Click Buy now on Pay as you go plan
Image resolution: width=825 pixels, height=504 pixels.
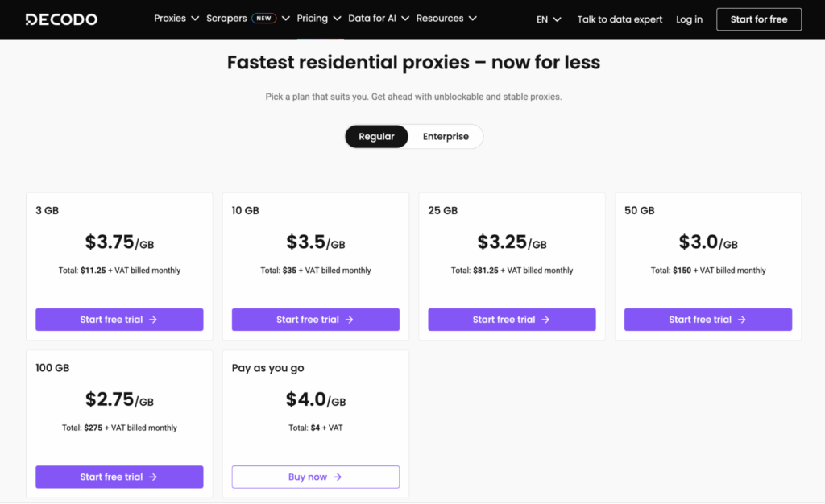point(315,477)
